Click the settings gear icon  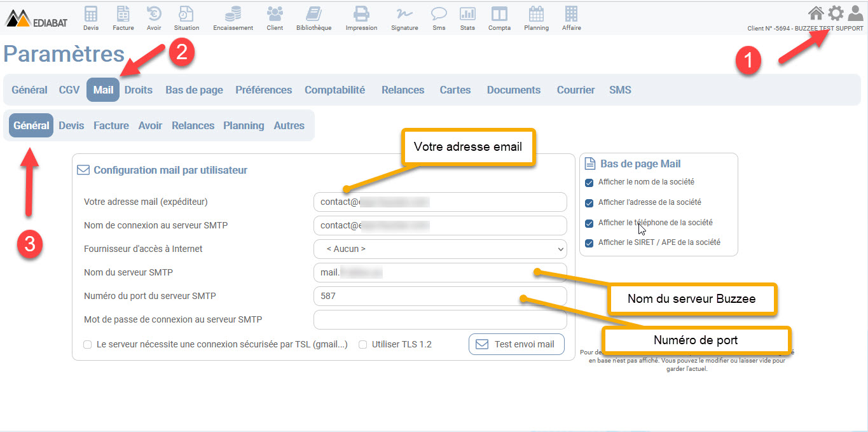(835, 13)
